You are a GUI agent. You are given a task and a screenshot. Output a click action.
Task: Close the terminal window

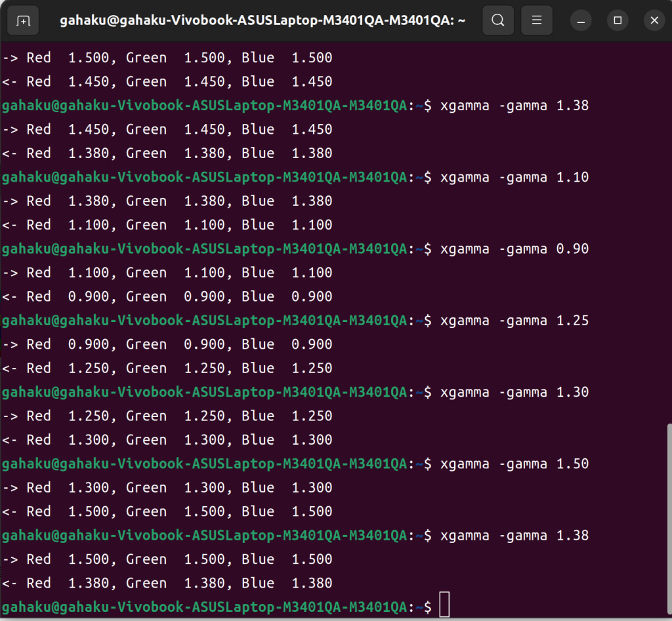(x=654, y=20)
